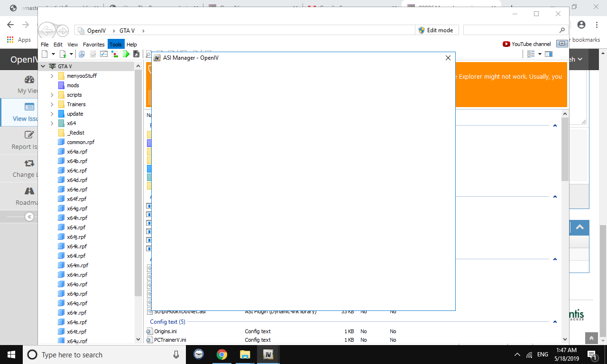Click the dark shortcut-arrow toolbar icon
This screenshot has height=364, width=607.
(137, 54)
